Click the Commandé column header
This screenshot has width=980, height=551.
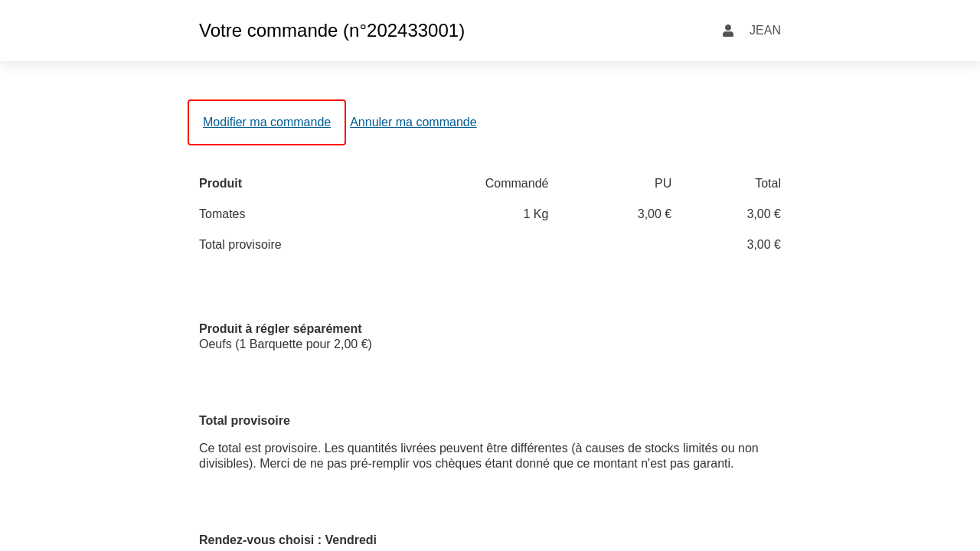click(516, 184)
